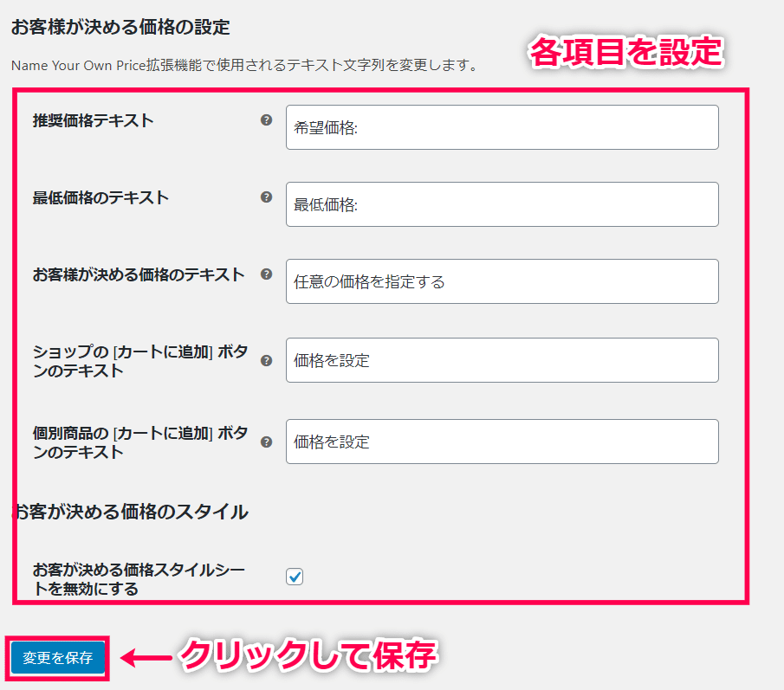Focus the 希望価格: text field
This screenshot has width=784, height=690.
[502, 127]
